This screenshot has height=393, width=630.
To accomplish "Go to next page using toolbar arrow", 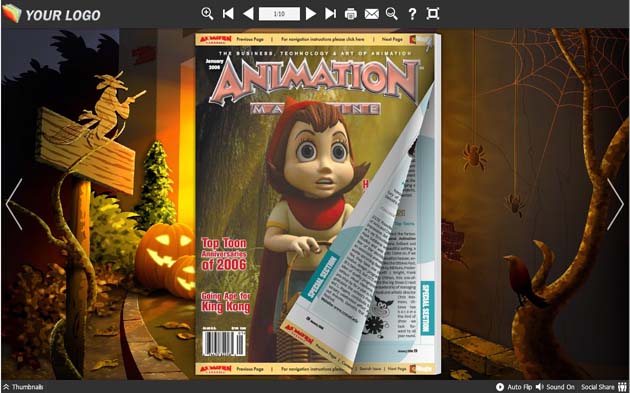I will tap(311, 14).
